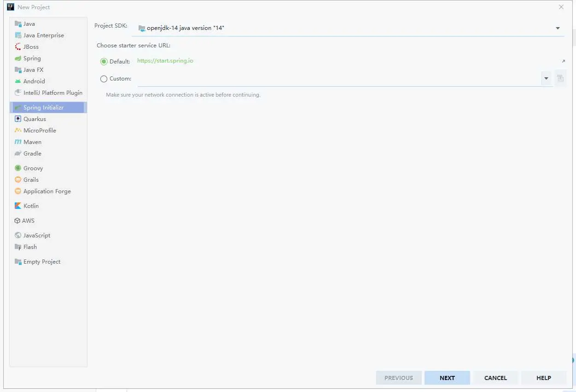Click the AWS cube icon
The height and width of the screenshot is (392, 576).
coord(17,221)
